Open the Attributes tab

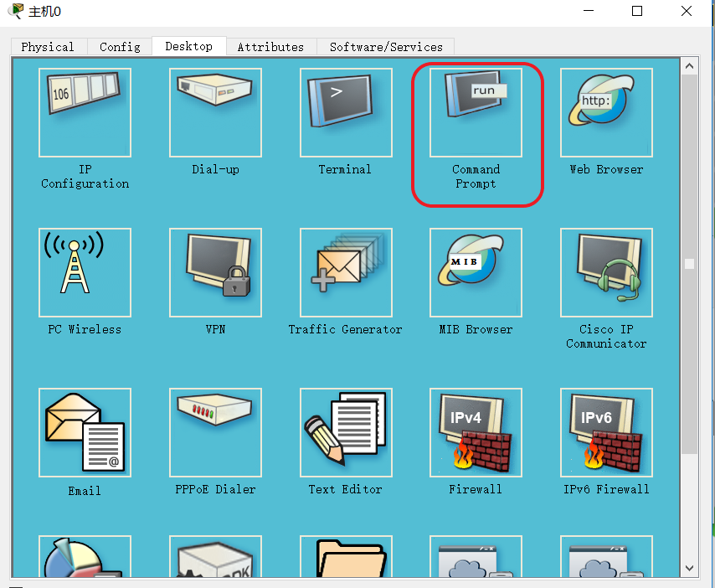coord(270,47)
